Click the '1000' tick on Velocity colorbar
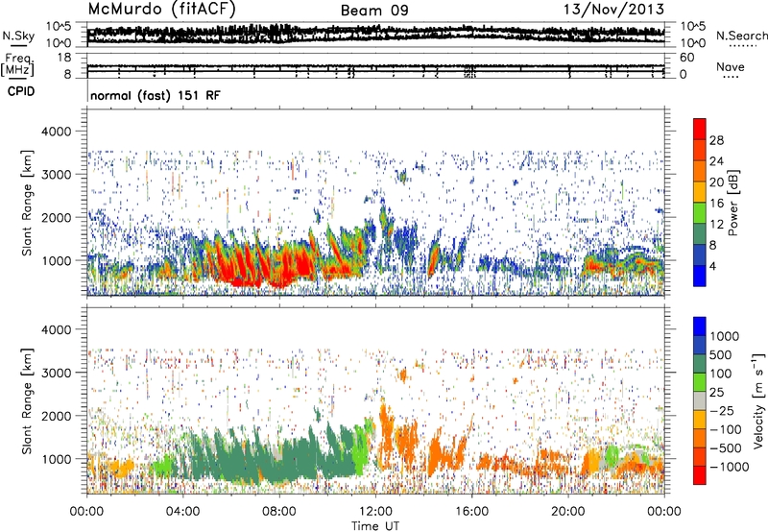The width and height of the screenshot is (768, 532). pyautogui.click(x=725, y=336)
